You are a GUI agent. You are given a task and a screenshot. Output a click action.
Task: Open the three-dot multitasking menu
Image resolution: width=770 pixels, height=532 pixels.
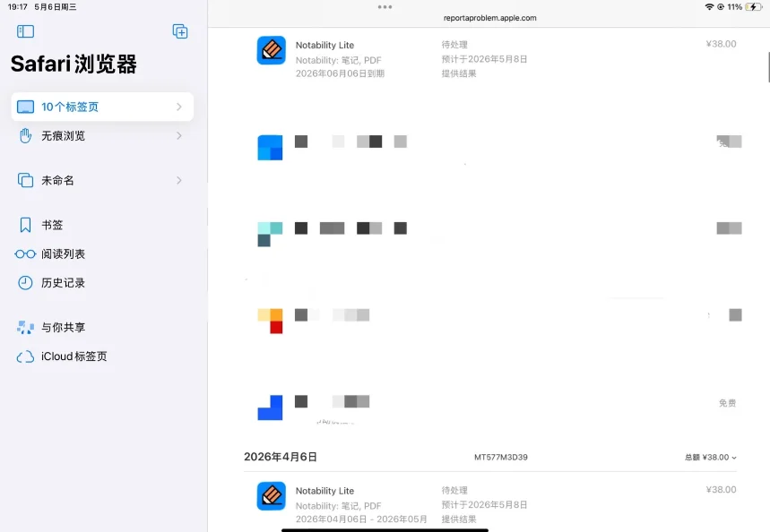385,7
